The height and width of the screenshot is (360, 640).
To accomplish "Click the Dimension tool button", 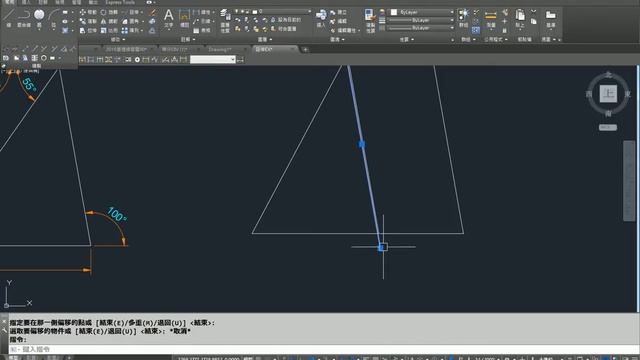I will 184,18.
